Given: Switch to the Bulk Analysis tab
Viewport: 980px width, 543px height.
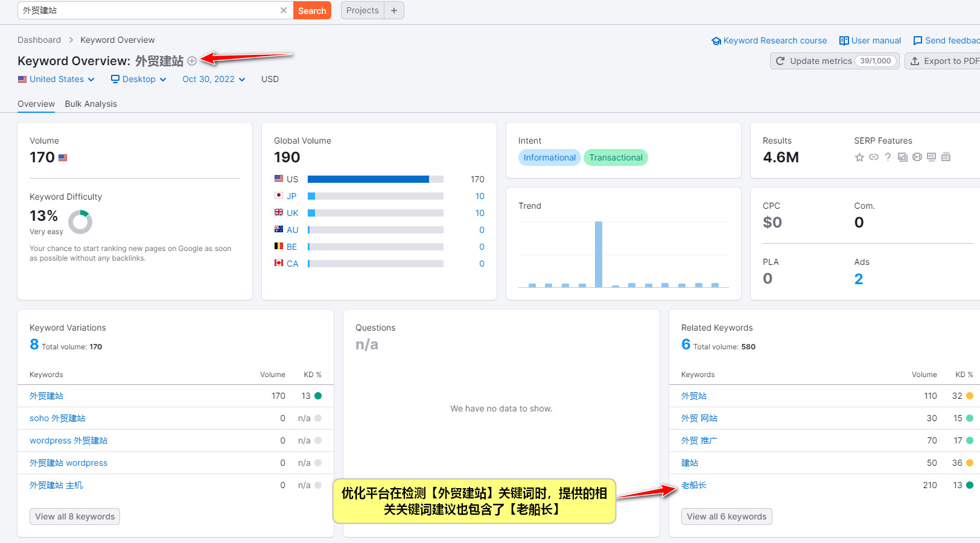Looking at the screenshot, I should [91, 104].
